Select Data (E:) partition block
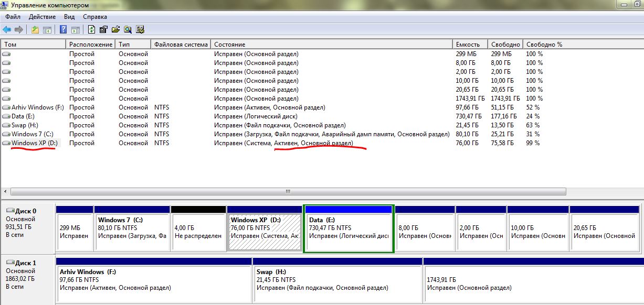 pyautogui.click(x=349, y=228)
